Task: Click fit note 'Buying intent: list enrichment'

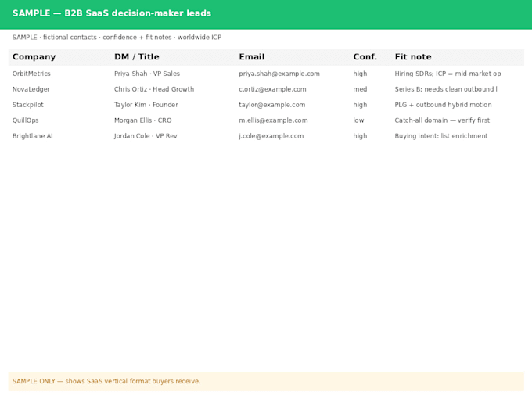Action: pyautogui.click(x=440, y=136)
